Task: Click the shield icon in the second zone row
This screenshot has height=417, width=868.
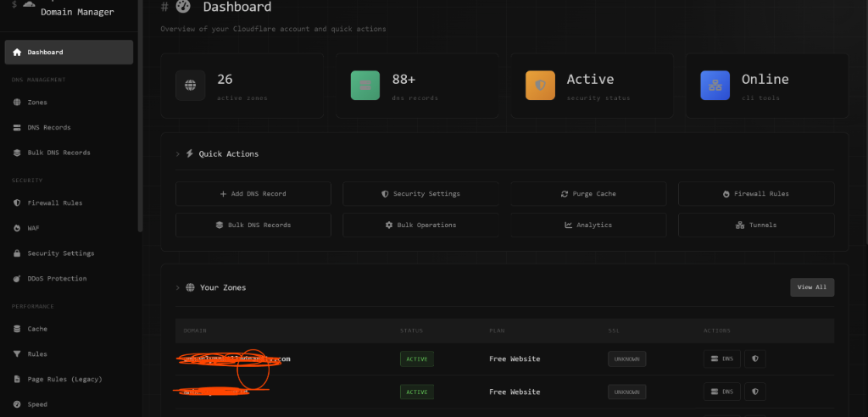Action: click(x=755, y=392)
